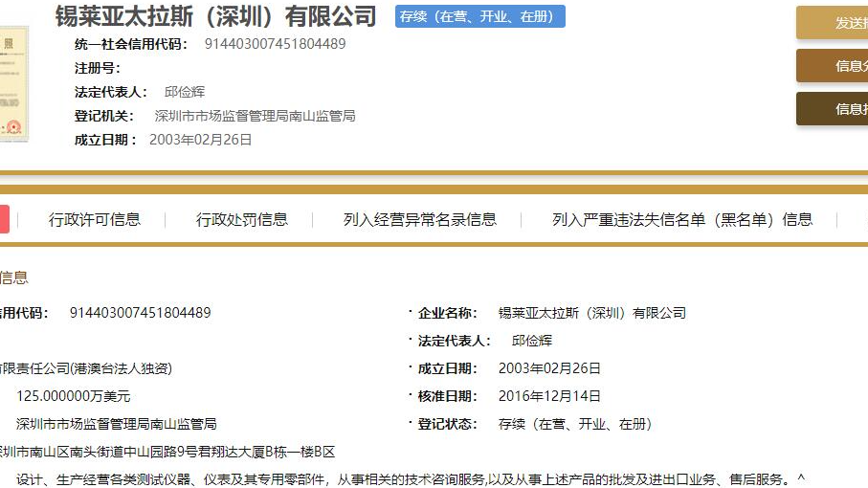
Task: Click the business license thumbnail image
Action: 13,84
